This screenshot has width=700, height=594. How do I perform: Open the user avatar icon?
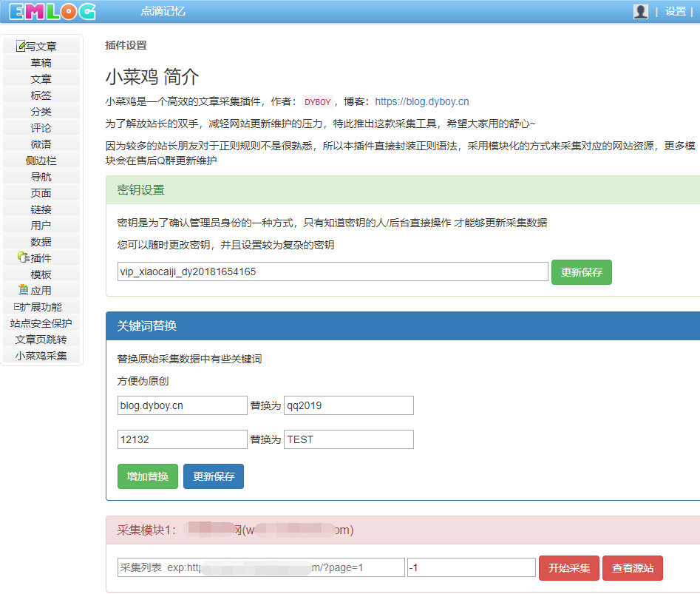641,11
